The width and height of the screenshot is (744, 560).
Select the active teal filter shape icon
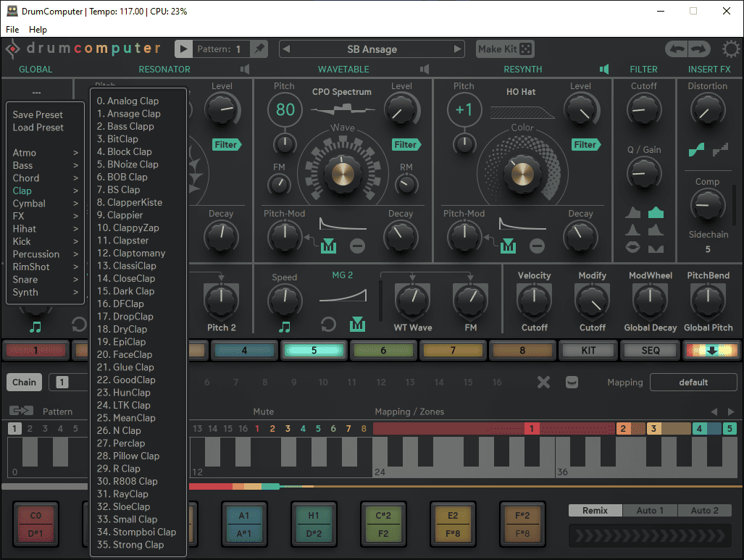[656, 212]
